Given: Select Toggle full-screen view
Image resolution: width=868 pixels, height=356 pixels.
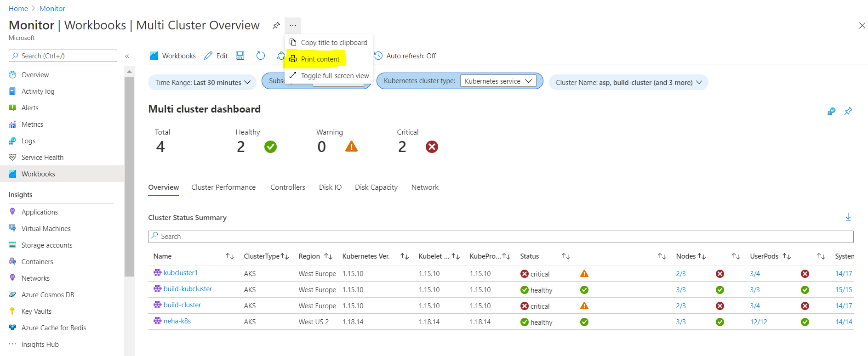Looking at the screenshot, I should pos(329,75).
